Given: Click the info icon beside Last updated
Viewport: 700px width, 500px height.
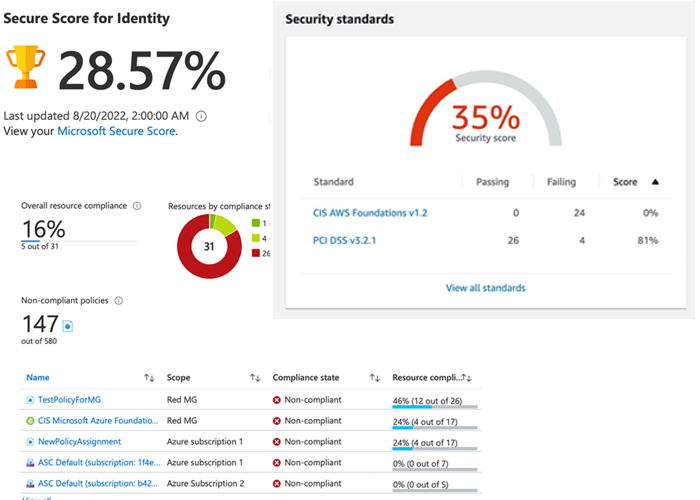Looking at the screenshot, I should coord(202,116).
